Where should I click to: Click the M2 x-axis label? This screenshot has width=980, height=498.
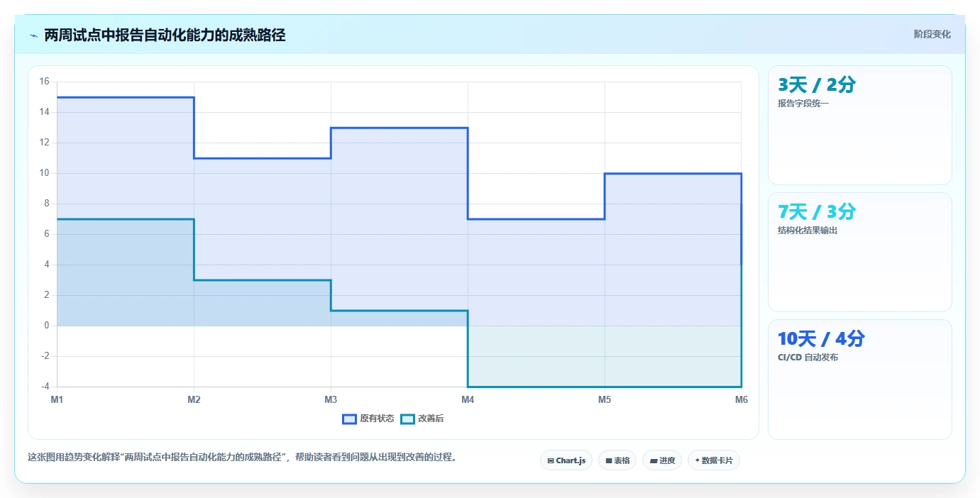click(194, 400)
